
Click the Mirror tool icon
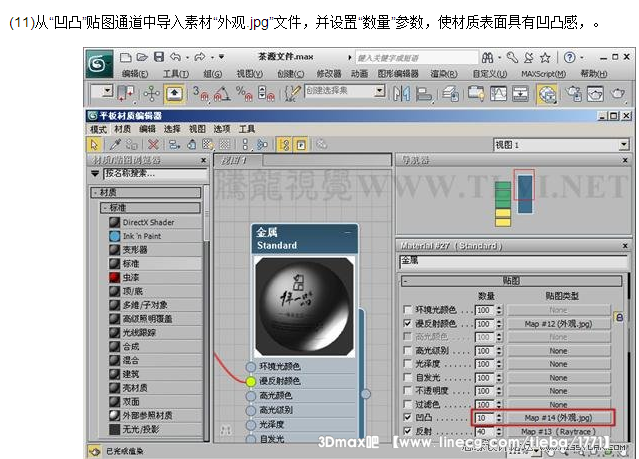tap(401, 94)
